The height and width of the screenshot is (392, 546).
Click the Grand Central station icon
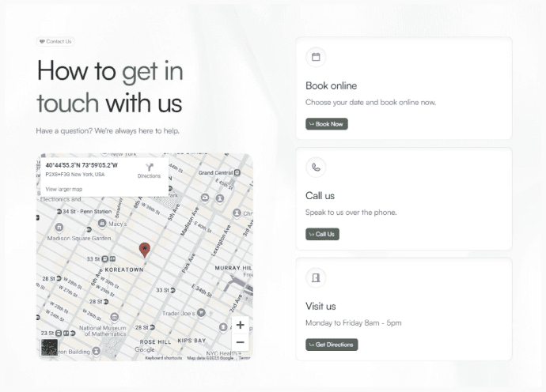pyautogui.click(x=237, y=172)
